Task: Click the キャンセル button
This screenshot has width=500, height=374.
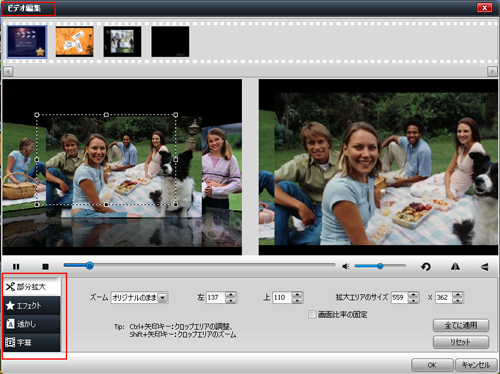Action: pos(476,365)
